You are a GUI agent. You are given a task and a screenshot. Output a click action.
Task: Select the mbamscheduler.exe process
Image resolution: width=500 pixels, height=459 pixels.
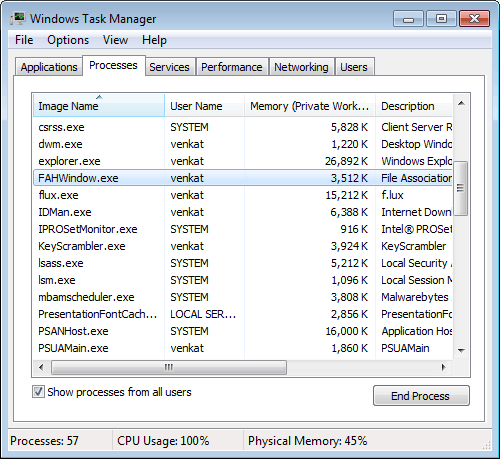(243, 297)
